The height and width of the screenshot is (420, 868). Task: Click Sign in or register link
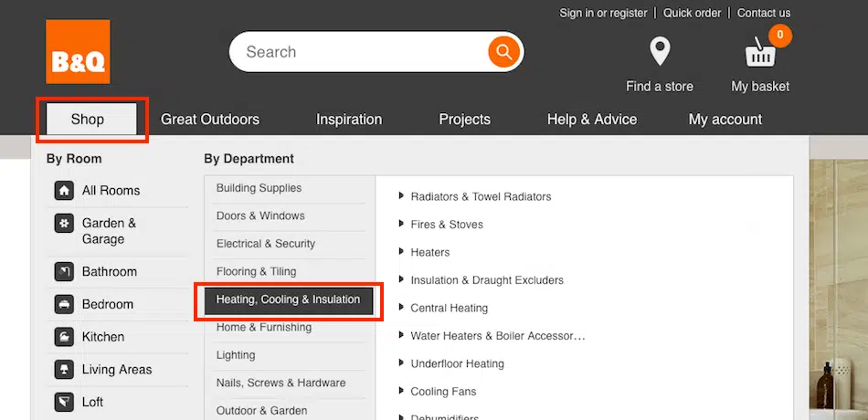point(603,14)
